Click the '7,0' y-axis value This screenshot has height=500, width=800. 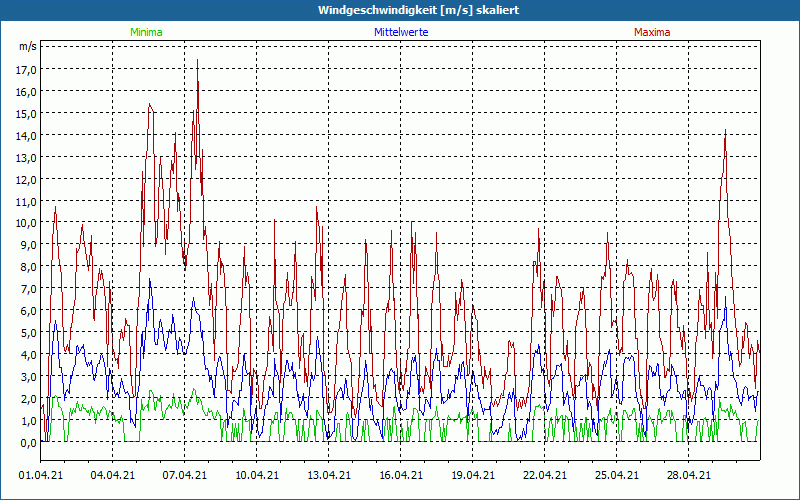tap(28, 289)
